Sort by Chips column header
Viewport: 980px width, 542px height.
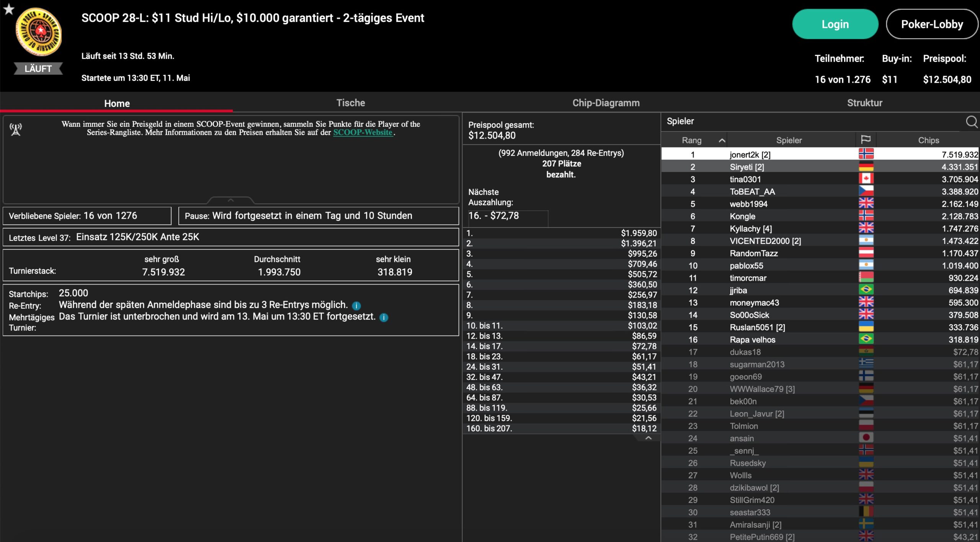pos(928,140)
